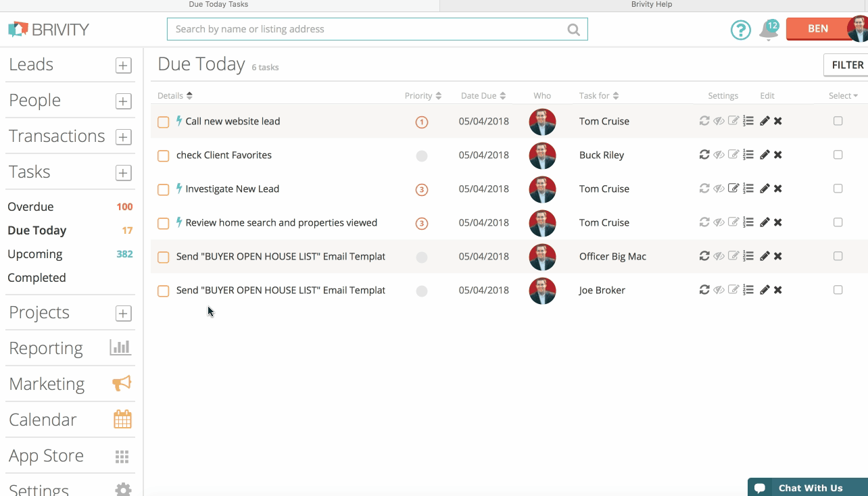868x496 pixels.
Task: Open notifications bell showing 12
Action: pyautogui.click(x=769, y=30)
